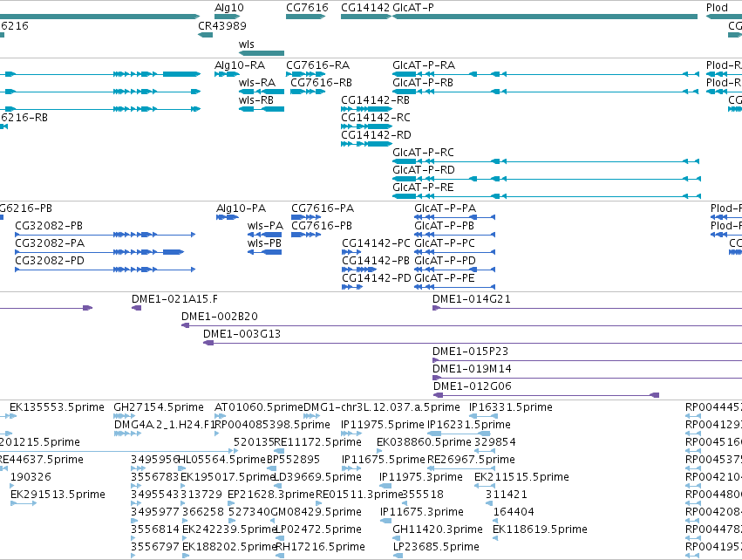Select the DME1-015P23 clone

tap(588, 360)
